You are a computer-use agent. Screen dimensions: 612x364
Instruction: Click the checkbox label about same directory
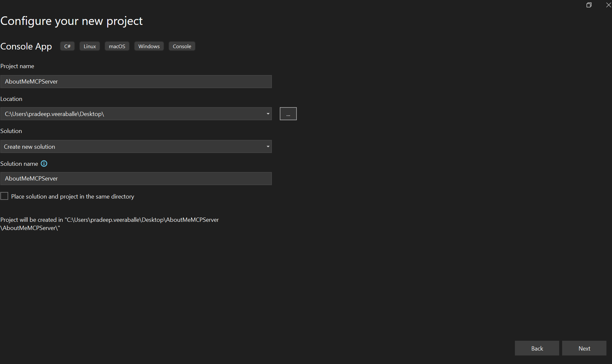point(72,197)
